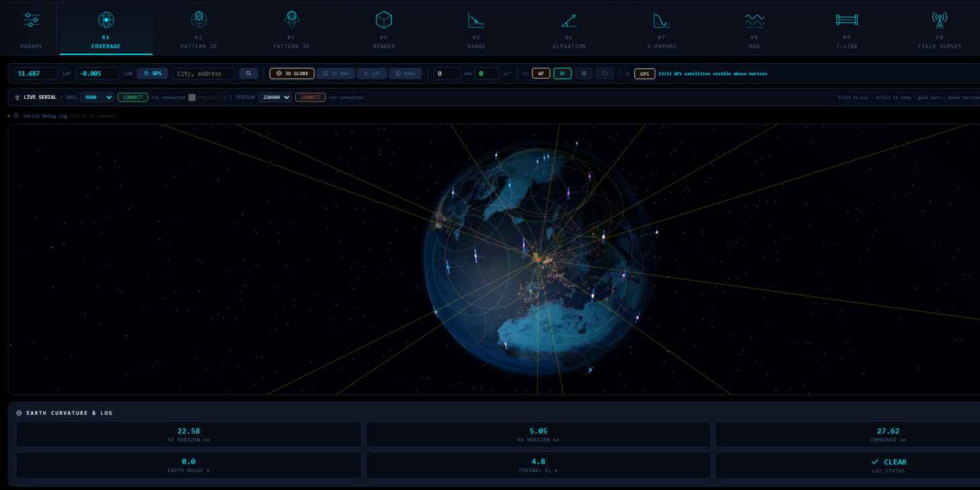The width and height of the screenshot is (980, 490).
Task: Click the CLEAR LOS status
Action: (x=889, y=462)
